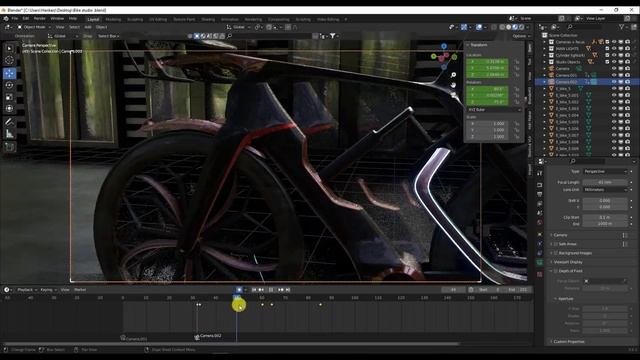Screen dimensions: 640x360
Task: Open Lens Unit Millimeters dropdown
Action: point(605,190)
